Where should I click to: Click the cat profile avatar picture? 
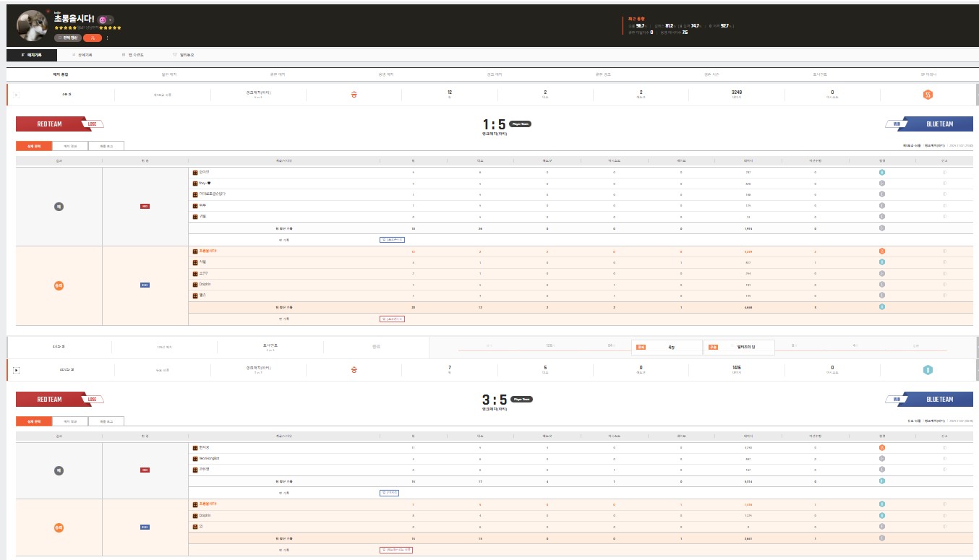click(32, 26)
